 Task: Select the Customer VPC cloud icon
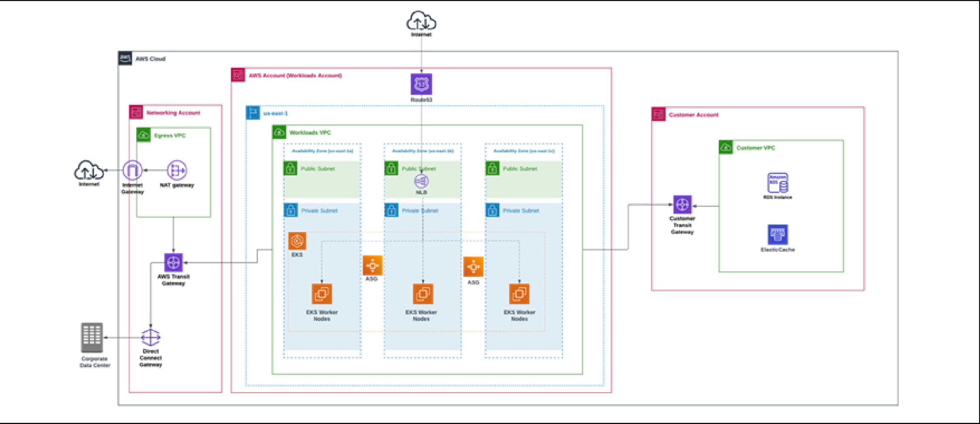(726, 148)
